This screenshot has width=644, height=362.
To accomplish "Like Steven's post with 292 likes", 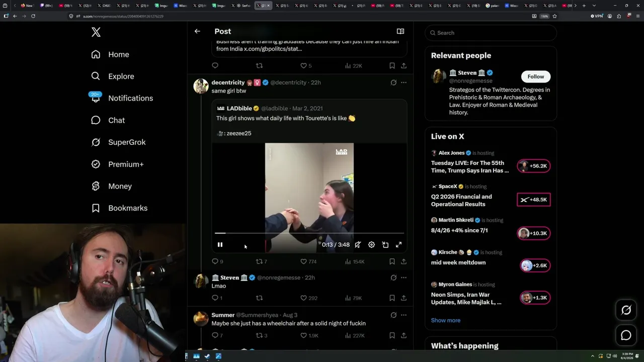I will 308,298.
